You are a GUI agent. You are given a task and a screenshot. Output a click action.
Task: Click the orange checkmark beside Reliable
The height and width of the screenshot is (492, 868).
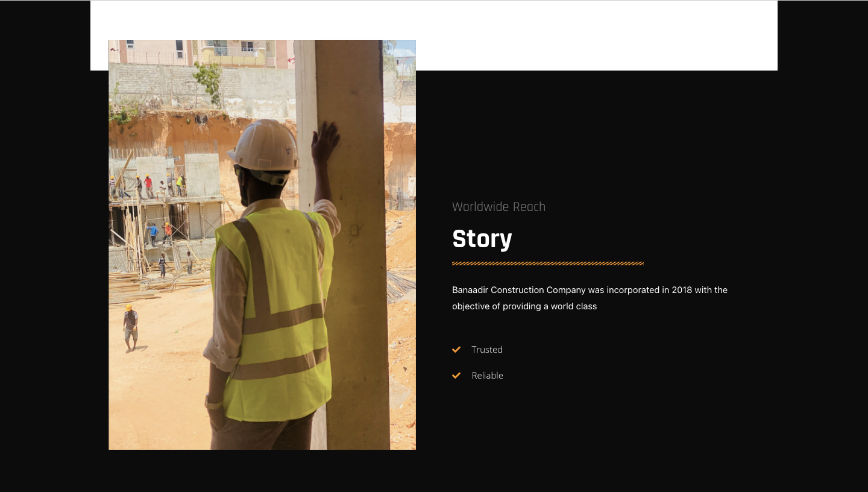[456, 376]
